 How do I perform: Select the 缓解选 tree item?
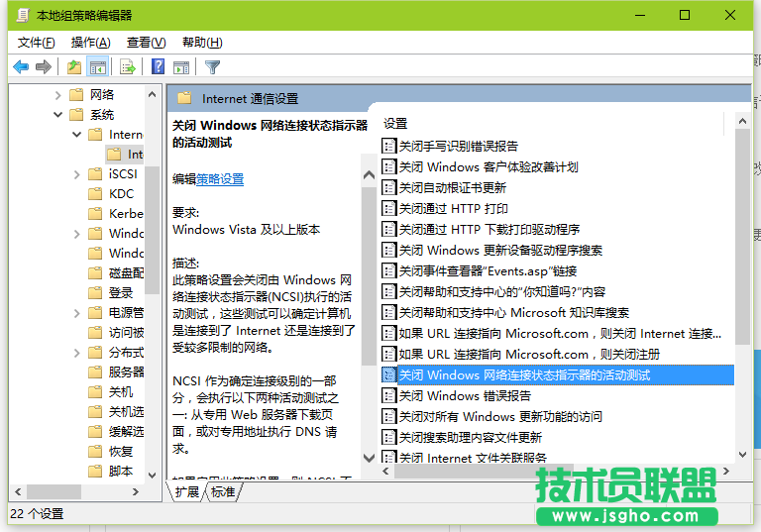click(x=126, y=432)
